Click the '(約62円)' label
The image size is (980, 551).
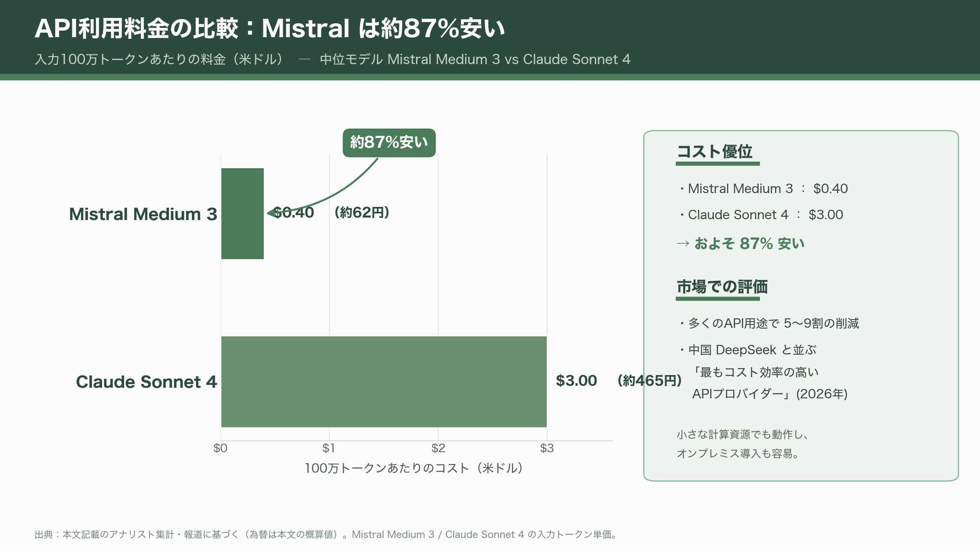[362, 213]
